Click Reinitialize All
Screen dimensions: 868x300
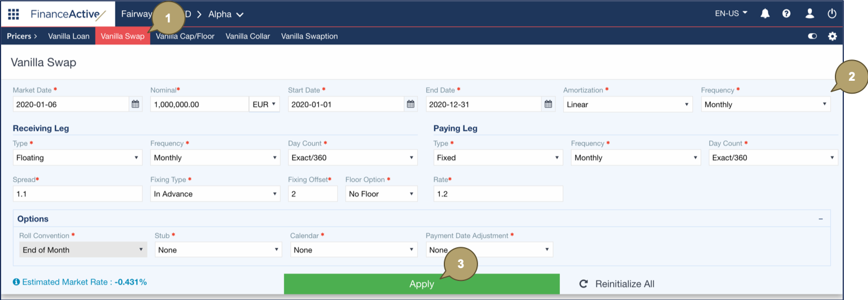(617, 284)
